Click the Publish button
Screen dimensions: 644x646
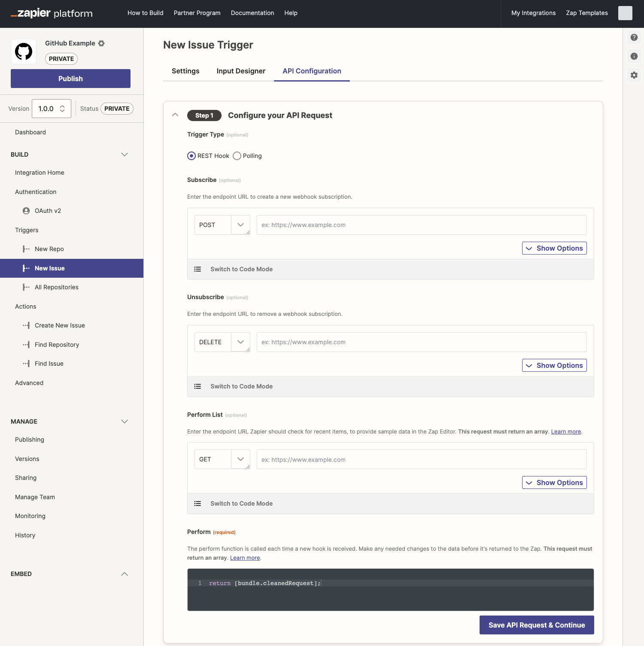pos(70,79)
